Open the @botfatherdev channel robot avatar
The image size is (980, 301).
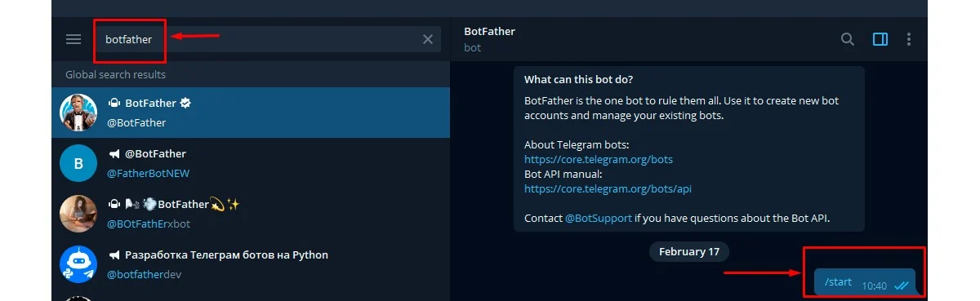point(78,264)
